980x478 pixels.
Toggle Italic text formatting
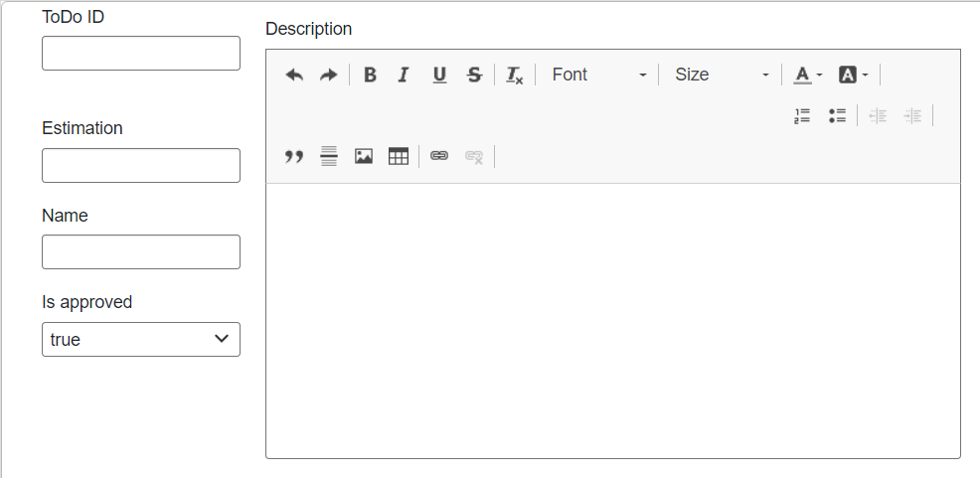[x=404, y=76]
